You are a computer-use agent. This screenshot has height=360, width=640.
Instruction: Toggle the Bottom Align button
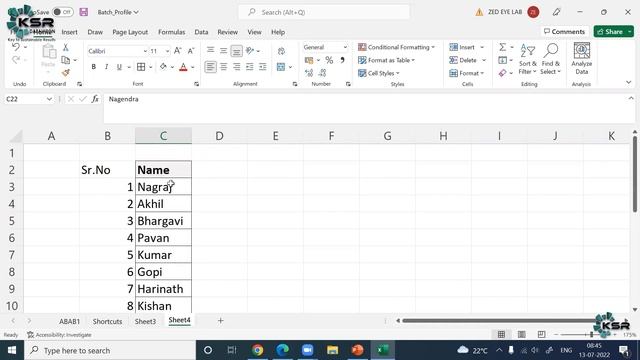236,51
